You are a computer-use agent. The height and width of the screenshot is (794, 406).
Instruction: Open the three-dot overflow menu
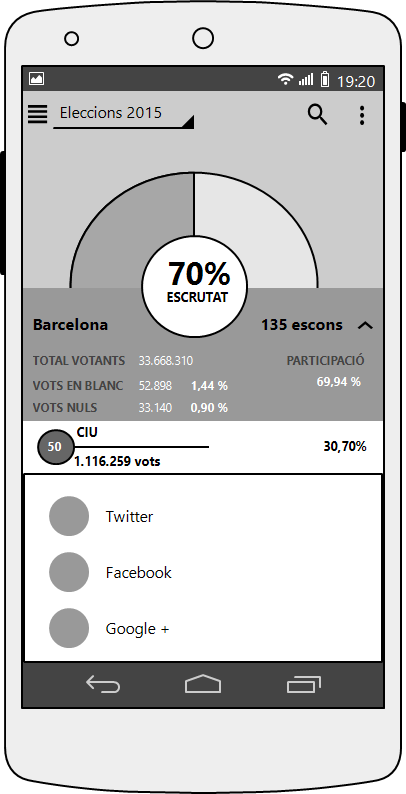tap(361, 115)
